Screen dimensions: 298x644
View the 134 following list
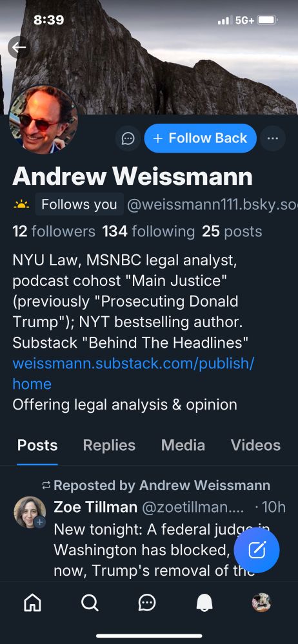[x=148, y=232]
